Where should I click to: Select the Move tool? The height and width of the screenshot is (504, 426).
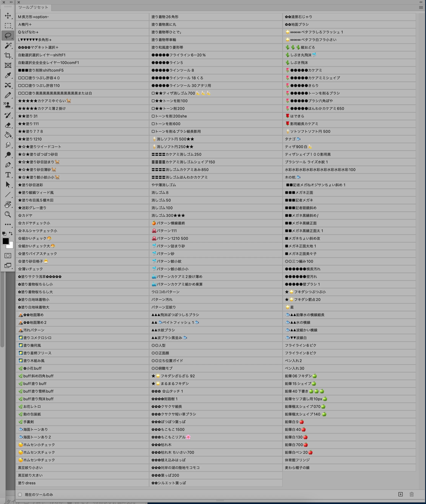tap(8, 16)
